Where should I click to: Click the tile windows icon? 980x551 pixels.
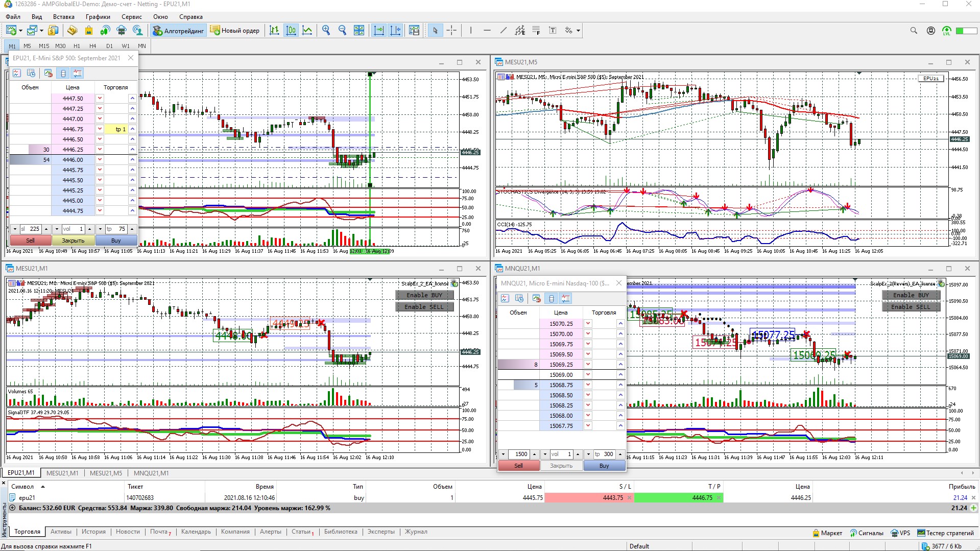click(x=359, y=31)
